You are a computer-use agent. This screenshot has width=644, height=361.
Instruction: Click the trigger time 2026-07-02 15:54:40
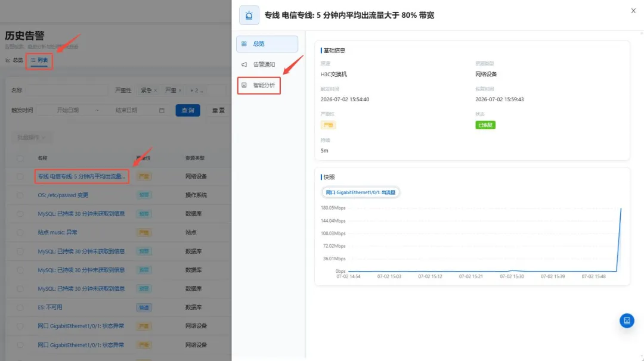(x=345, y=99)
